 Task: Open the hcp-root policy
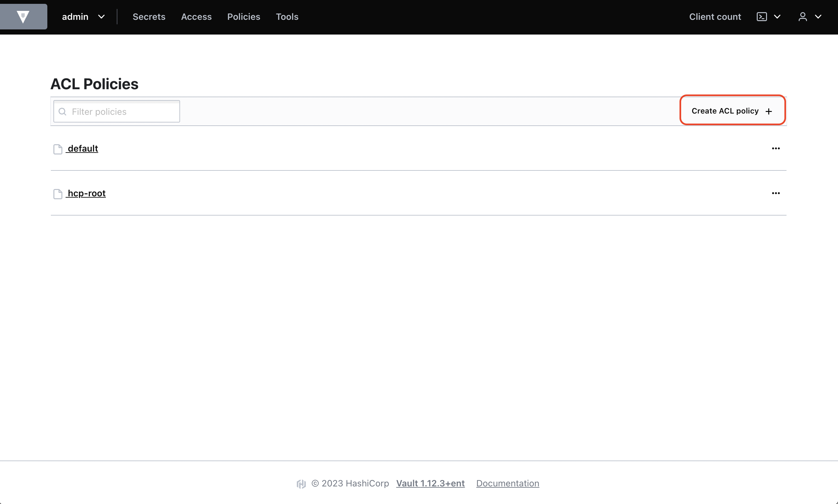tap(86, 193)
